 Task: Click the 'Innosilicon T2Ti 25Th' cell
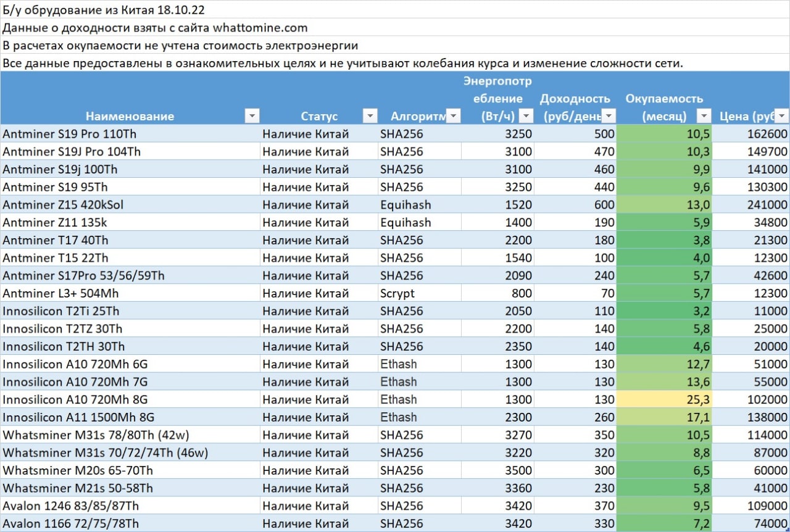coord(130,311)
